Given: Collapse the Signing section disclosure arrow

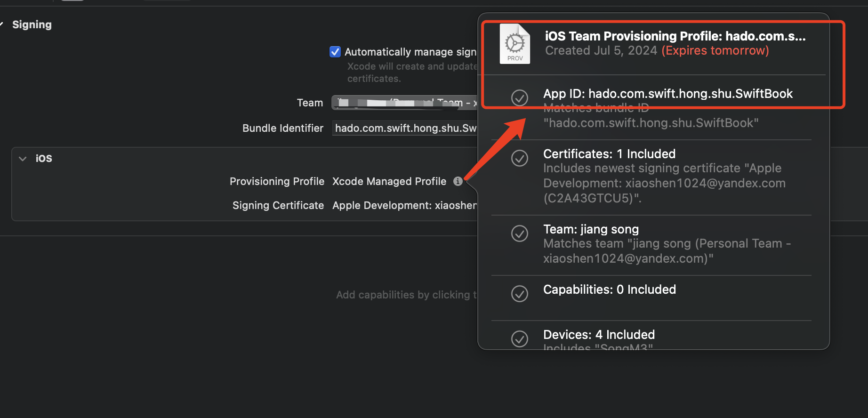Looking at the screenshot, I should tap(1, 24).
